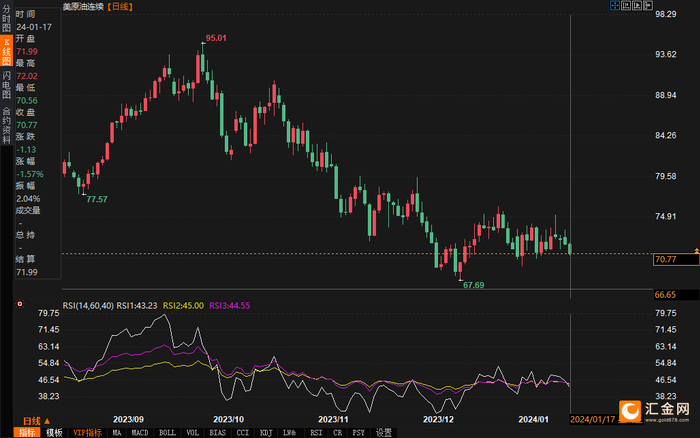Screen dimensions: 700x438
Task: Click the purple RSI3:44.55 value
Action: pyautogui.click(x=229, y=306)
